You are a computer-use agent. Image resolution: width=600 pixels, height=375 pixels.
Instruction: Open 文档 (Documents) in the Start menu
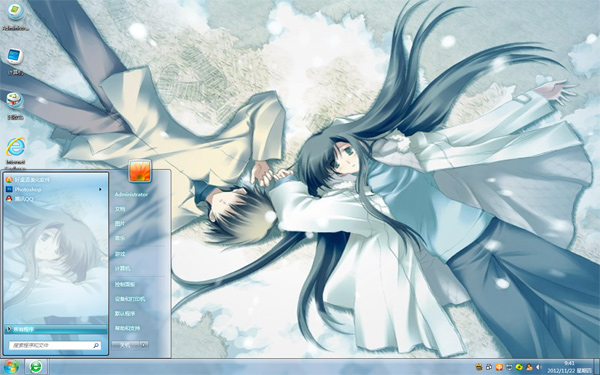120,209
